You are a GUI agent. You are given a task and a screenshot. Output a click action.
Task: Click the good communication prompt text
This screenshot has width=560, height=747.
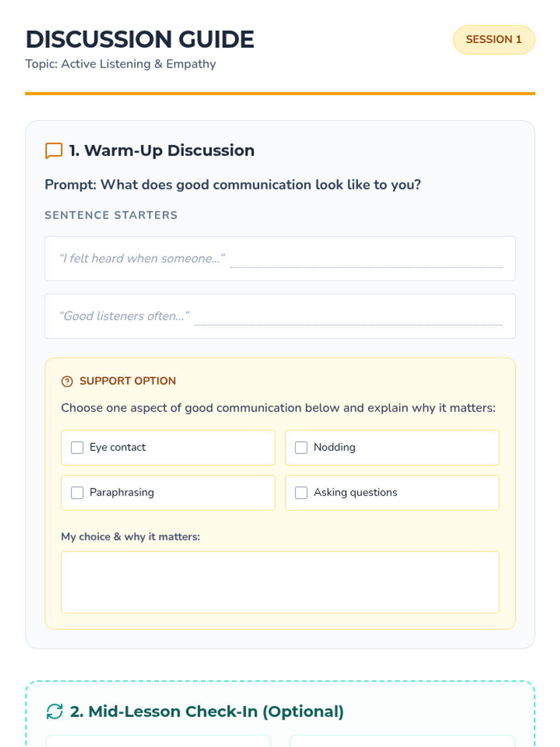click(232, 185)
